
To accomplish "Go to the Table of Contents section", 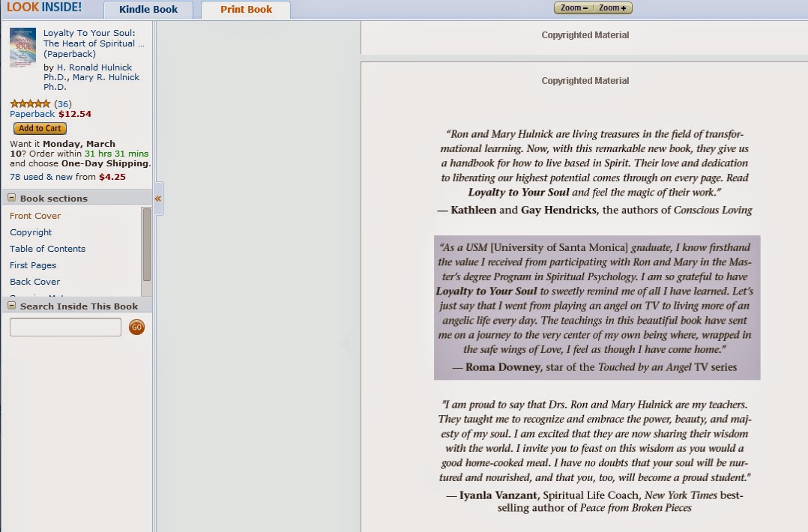I will [x=47, y=249].
